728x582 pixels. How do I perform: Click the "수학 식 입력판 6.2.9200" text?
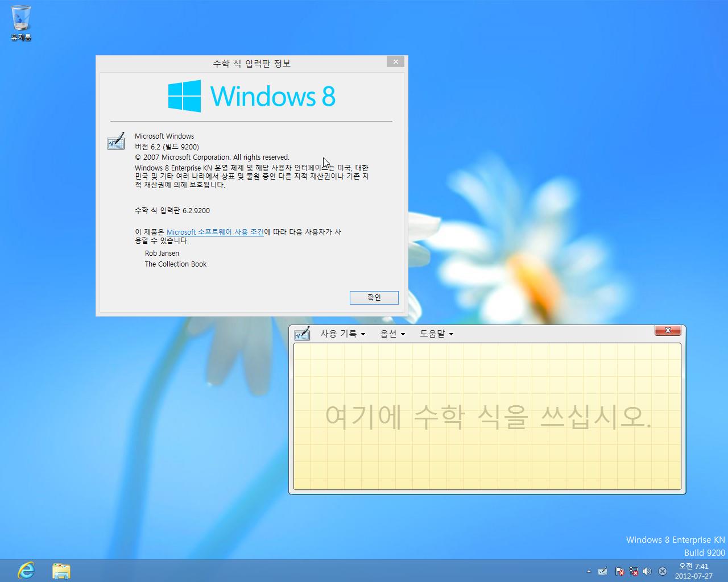(172, 210)
